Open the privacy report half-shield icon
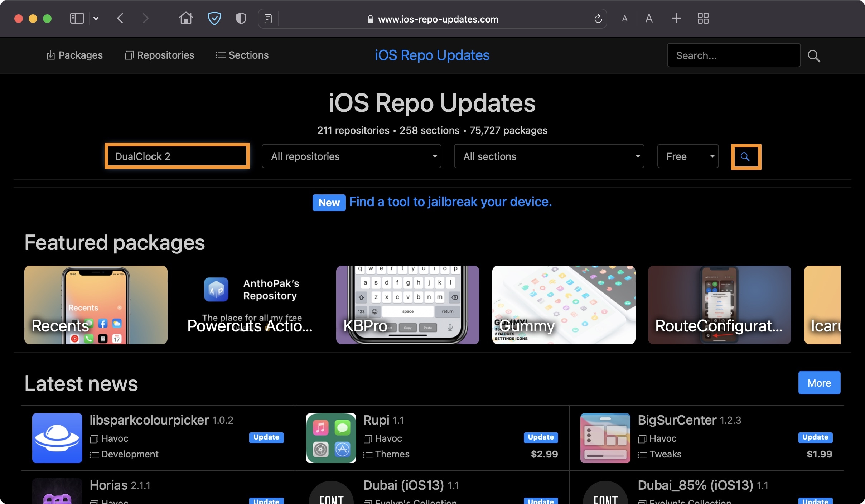This screenshot has height=504, width=865. tap(241, 18)
